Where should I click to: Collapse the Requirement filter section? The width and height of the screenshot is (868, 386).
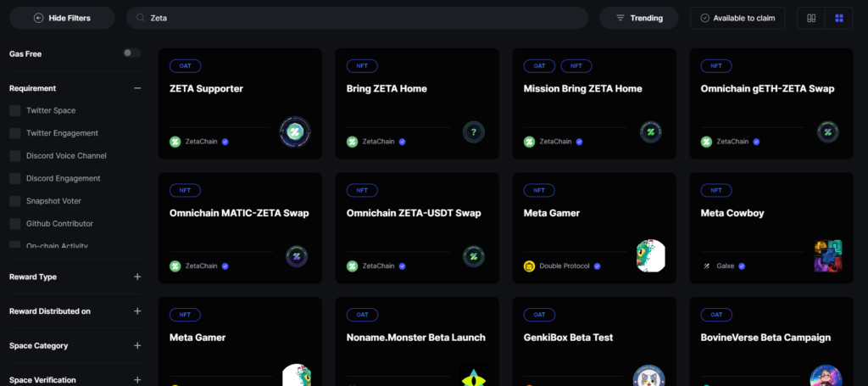click(137, 88)
